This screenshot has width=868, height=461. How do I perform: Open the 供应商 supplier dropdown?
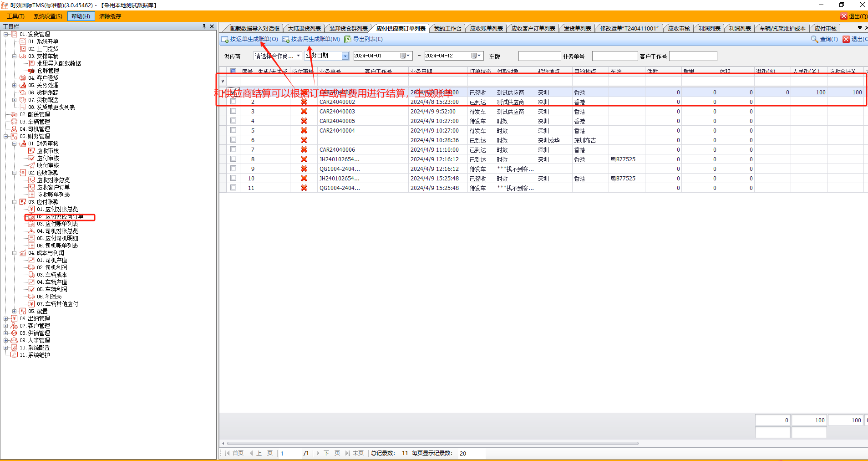(298, 56)
